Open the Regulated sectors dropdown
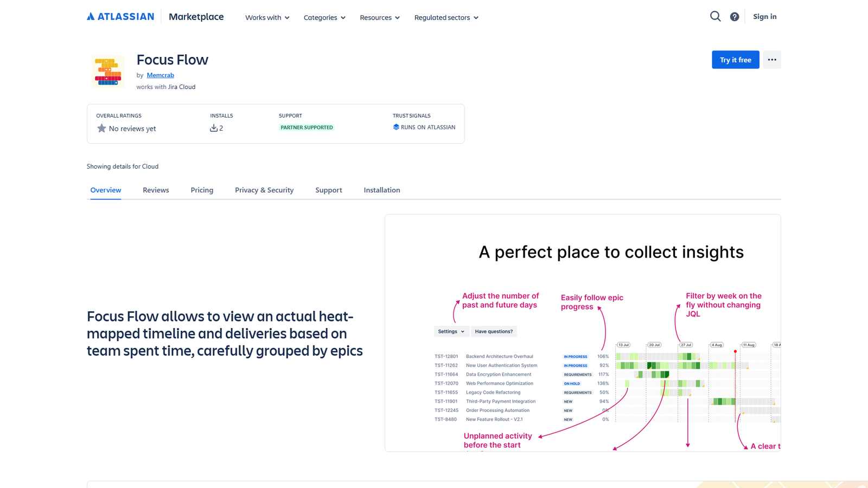The height and width of the screenshot is (488, 868). pyautogui.click(x=445, y=17)
